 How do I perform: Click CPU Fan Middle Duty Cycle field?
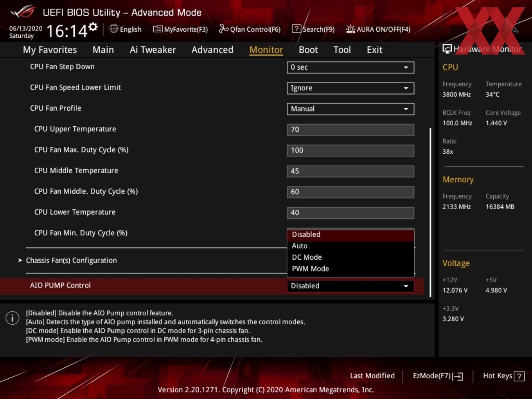pos(350,192)
